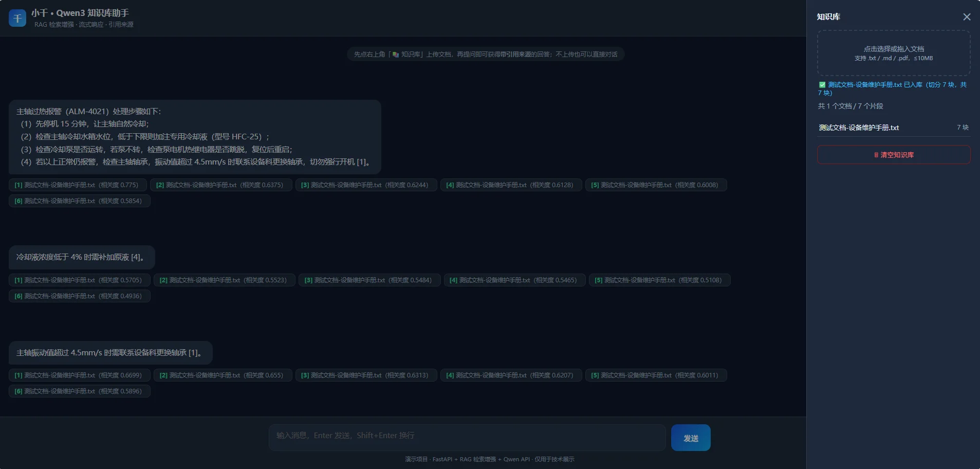Open citation [1] with relevance 0.6699
Image resolution: width=980 pixels, height=469 pixels.
[79, 375]
